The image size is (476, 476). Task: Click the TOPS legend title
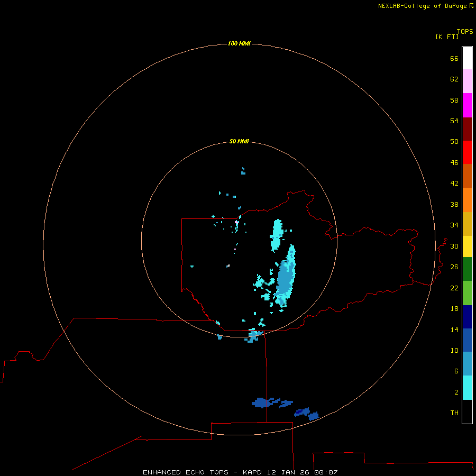point(465,32)
